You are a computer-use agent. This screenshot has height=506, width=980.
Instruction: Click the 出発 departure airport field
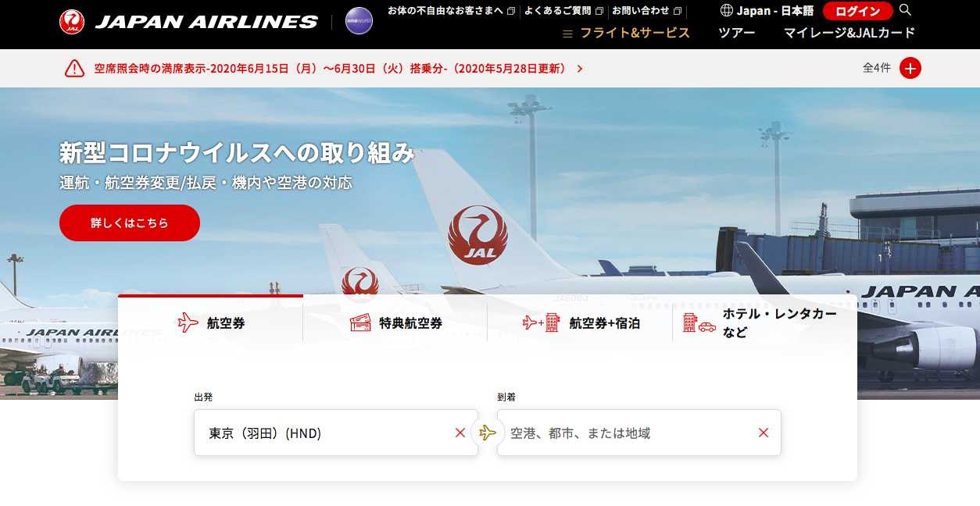pos(336,433)
